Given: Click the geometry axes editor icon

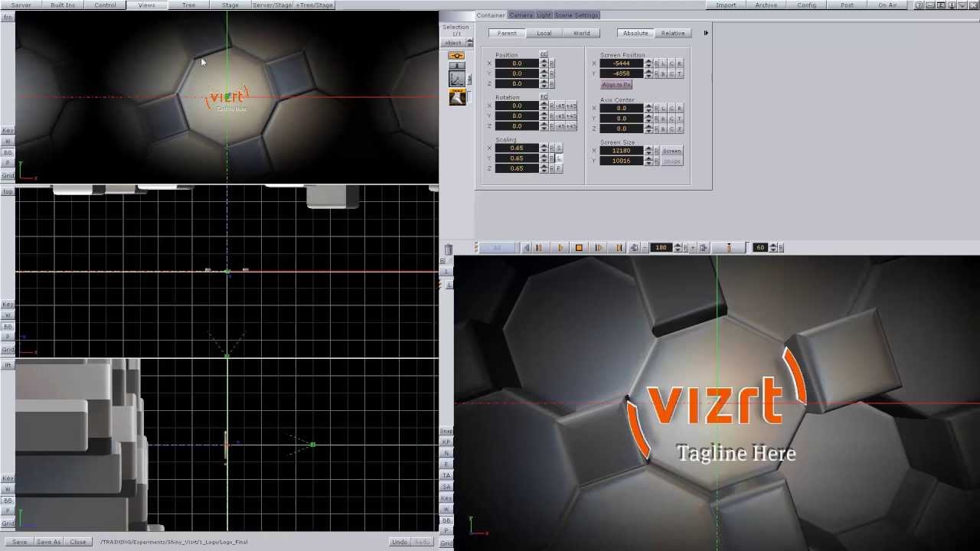Looking at the screenshot, I should 456,78.
